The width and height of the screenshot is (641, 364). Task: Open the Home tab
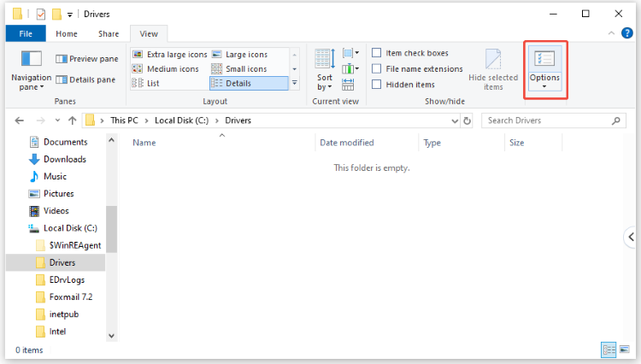click(x=67, y=34)
